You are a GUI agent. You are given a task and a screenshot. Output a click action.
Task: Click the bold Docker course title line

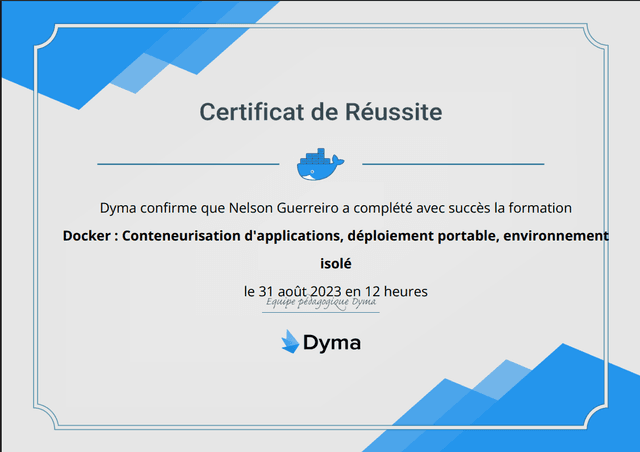pos(336,236)
